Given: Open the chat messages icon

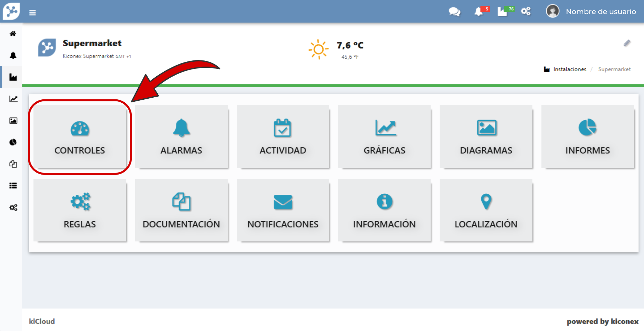Looking at the screenshot, I should pyautogui.click(x=454, y=12).
